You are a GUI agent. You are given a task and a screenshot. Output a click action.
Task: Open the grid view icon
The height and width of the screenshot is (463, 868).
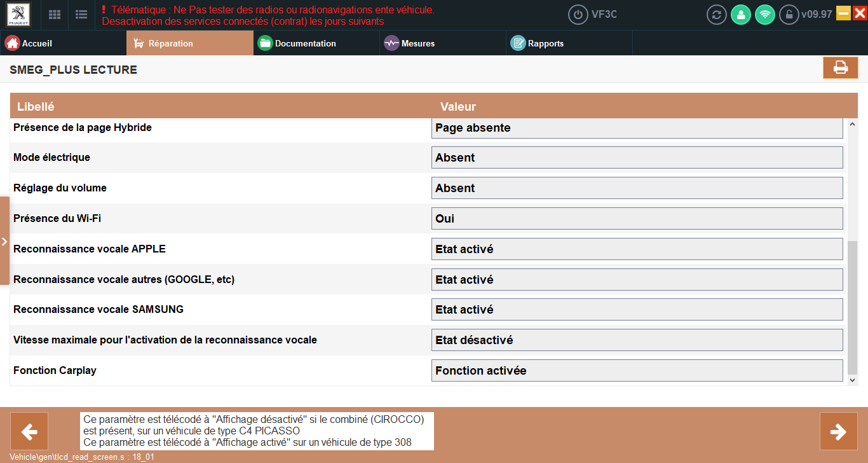(55, 15)
